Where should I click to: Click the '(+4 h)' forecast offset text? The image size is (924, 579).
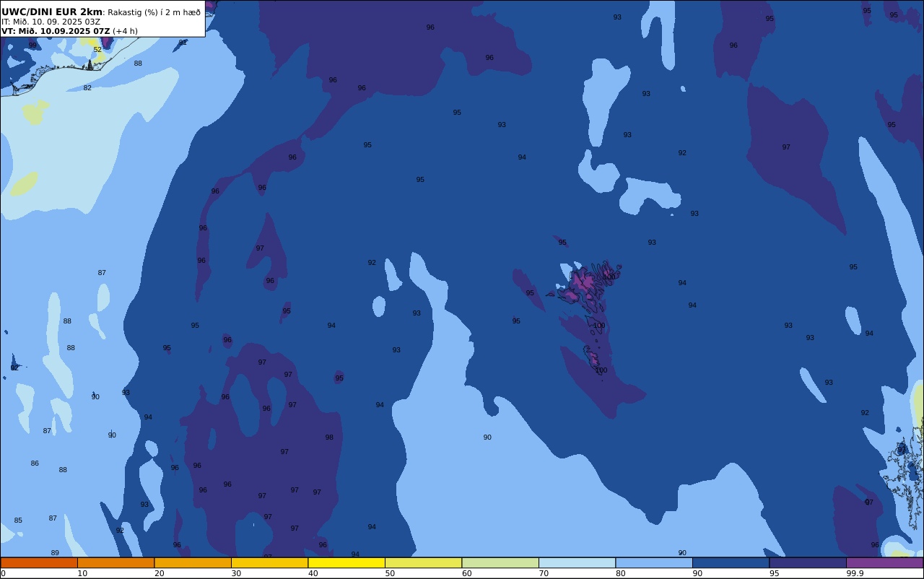pyautogui.click(x=125, y=31)
